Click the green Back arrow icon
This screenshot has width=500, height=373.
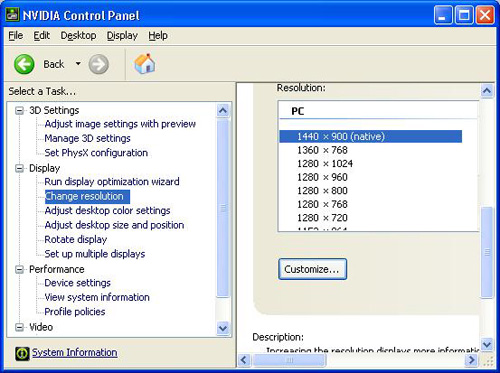[24, 64]
